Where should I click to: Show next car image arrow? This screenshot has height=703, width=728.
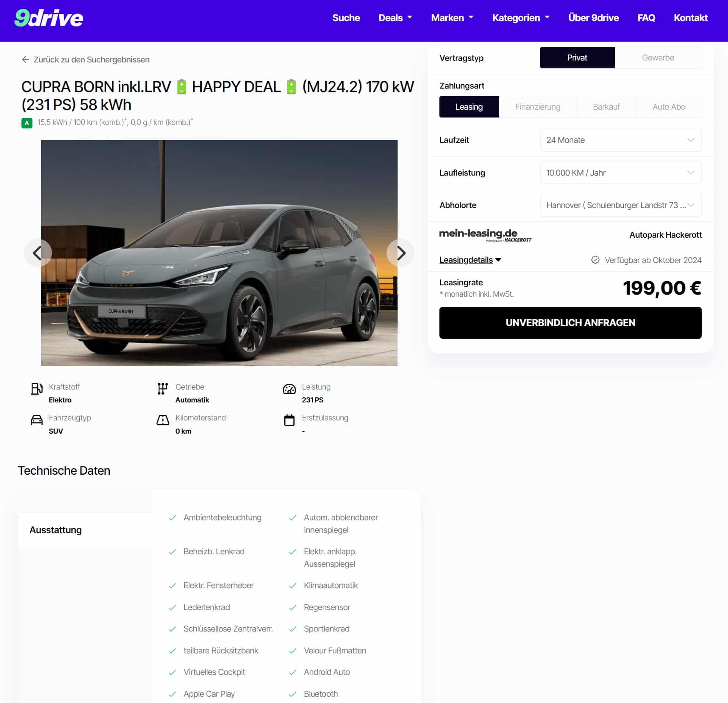(401, 253)
